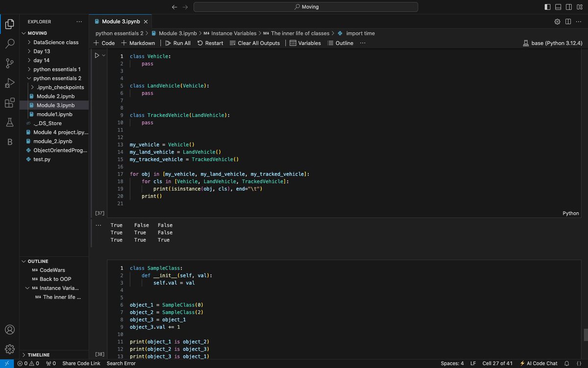Focus the Moving command center search

[306, 7]
